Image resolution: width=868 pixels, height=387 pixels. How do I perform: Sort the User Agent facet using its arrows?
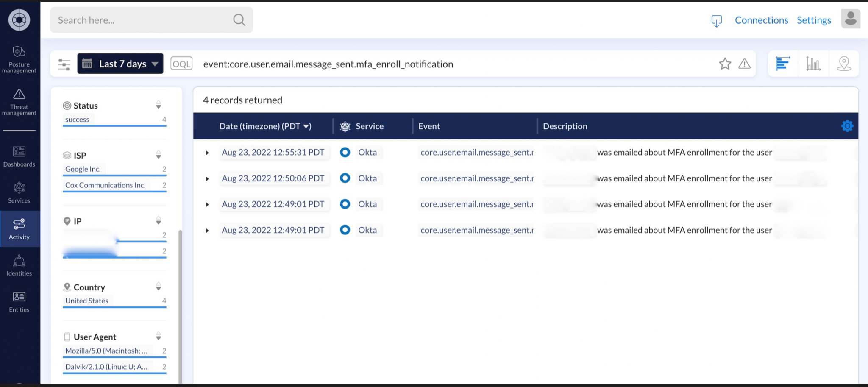click(x=158, y=336)
